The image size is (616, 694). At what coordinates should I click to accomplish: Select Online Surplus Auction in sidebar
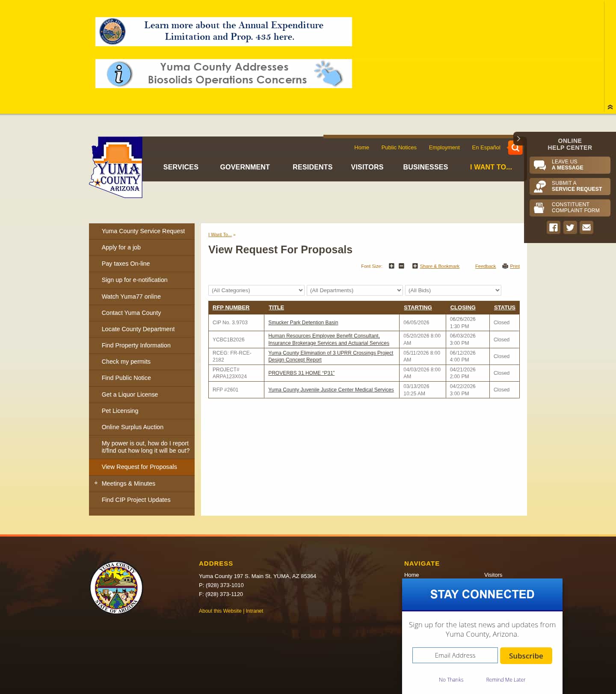point(142,427)
